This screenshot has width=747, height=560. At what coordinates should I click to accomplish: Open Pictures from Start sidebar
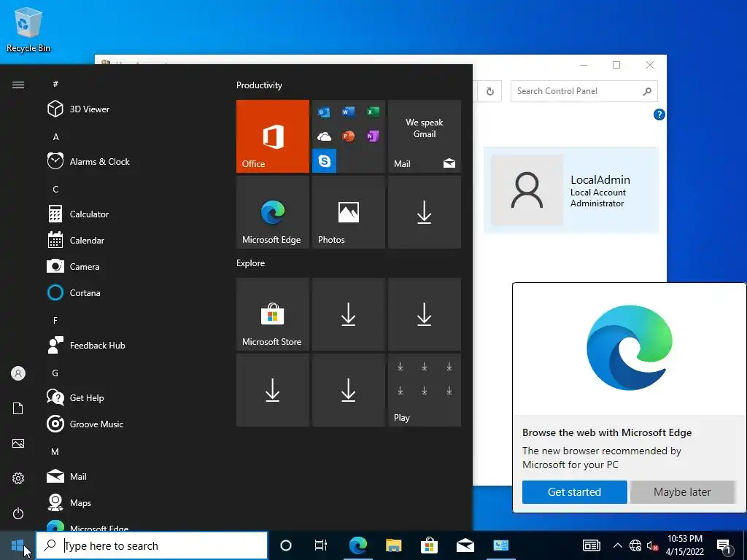[x=18, y=443]
